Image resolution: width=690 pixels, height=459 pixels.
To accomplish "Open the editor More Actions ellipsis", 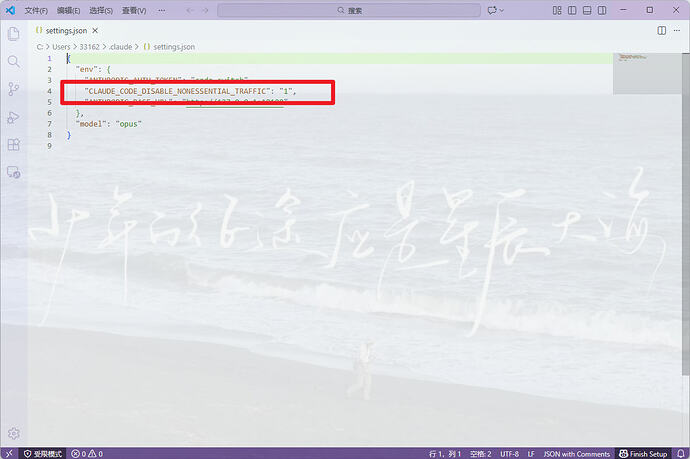I will tap(677, 30).
